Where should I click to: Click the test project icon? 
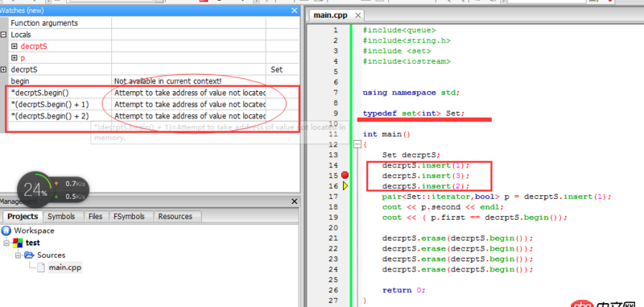coord(18,243)
